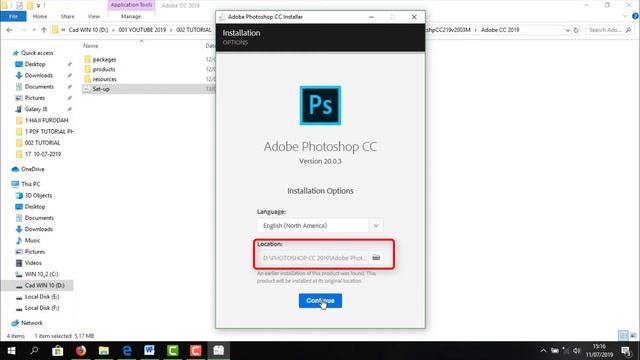Image resolution: width=640 pixels, height=360 pixels.
Task: Open the Share ribbon tab
Action: [x=67, y=16]
